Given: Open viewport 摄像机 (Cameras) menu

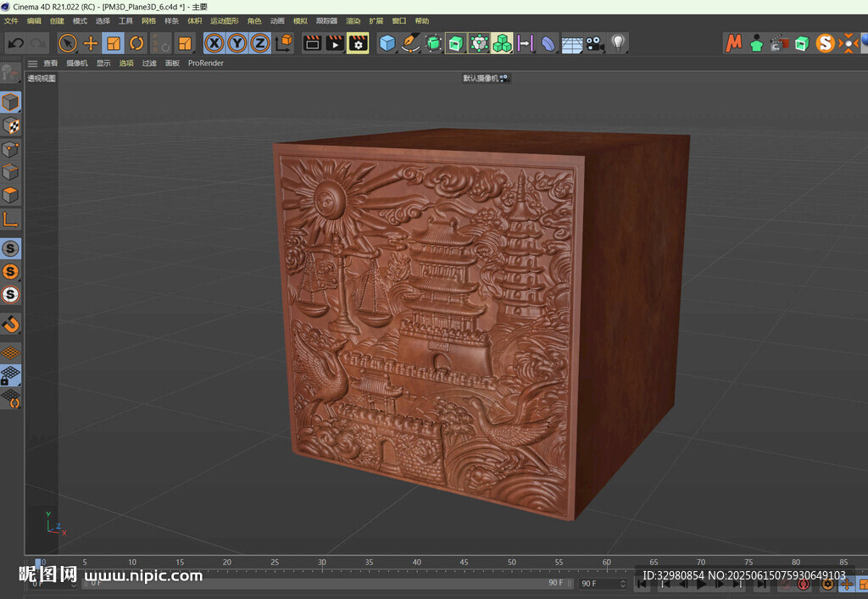Looking at the screenshot, I should (77, 63).
